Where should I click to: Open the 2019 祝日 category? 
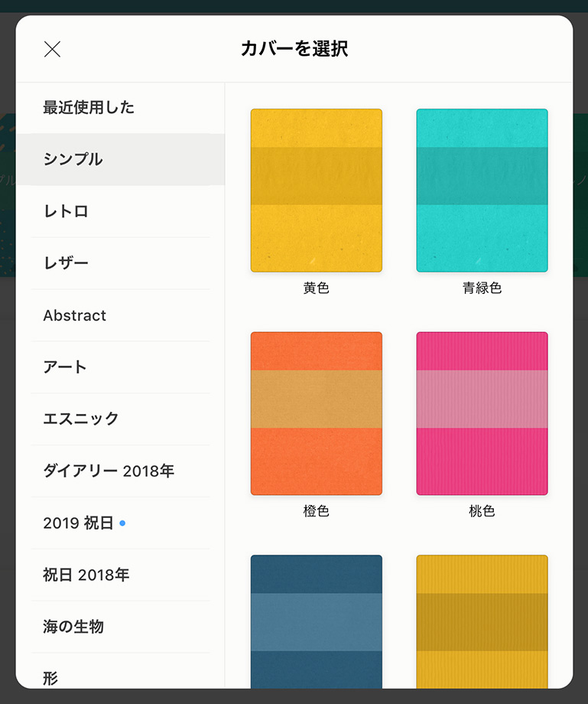pos(120,523)
